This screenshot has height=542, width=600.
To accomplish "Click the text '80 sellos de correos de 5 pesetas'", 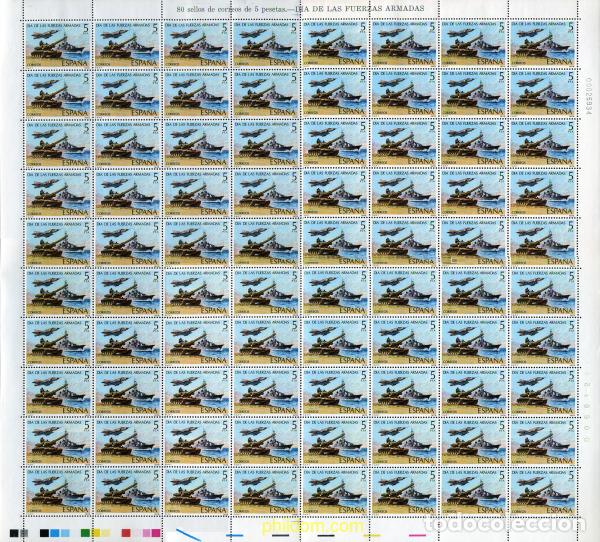I will [x=231, y=9].
